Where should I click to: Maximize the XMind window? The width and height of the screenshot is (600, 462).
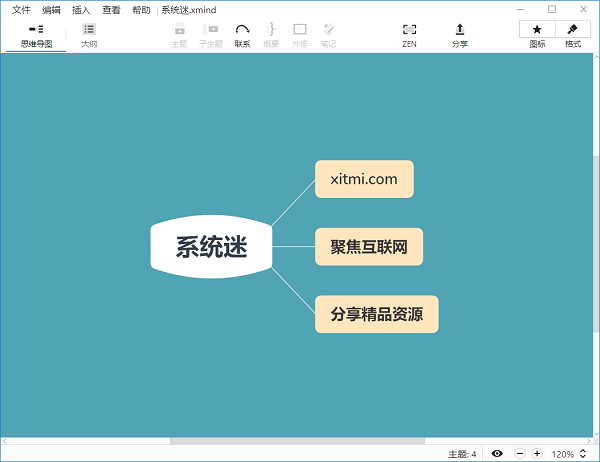(552, 9)
